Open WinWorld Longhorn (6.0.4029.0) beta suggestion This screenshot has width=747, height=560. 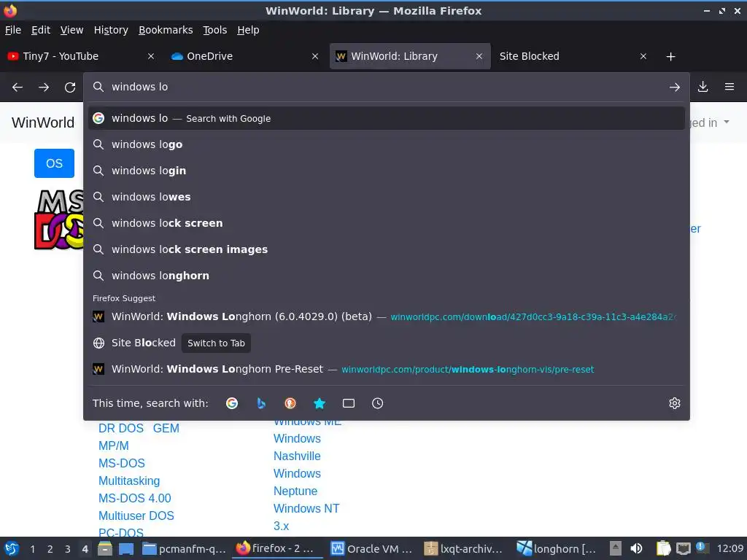click(387, 316)
